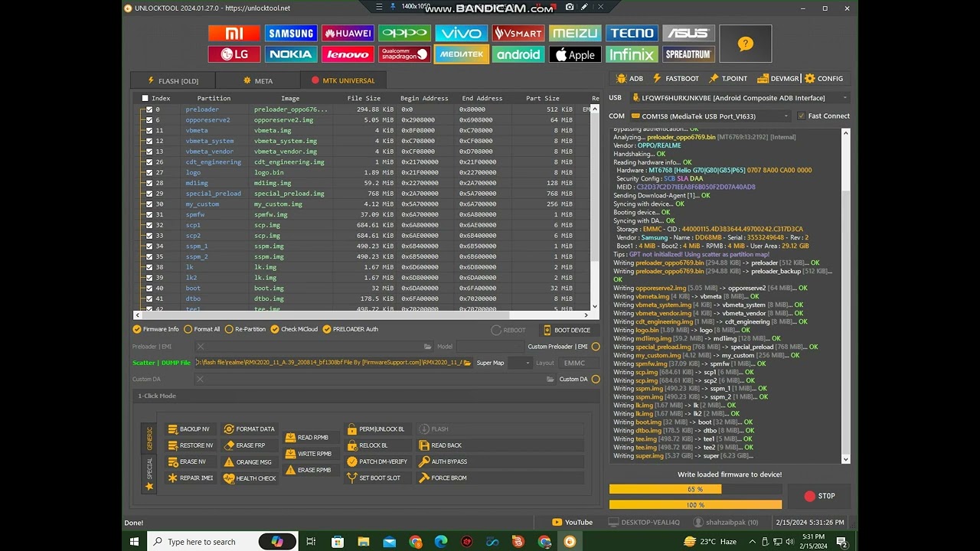
Task: Open the T.POINT panel tab
Action: pyautogui.click(x=728, y=78)
